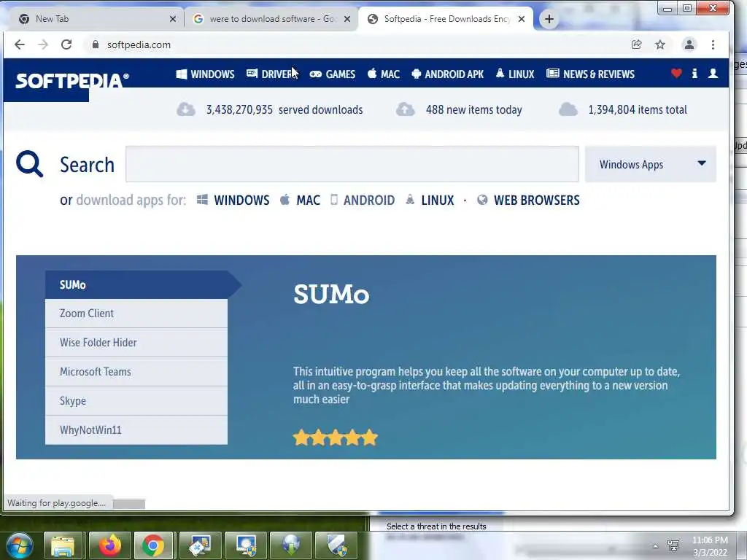Focus the Softpedia search input field

click(352, 164)
